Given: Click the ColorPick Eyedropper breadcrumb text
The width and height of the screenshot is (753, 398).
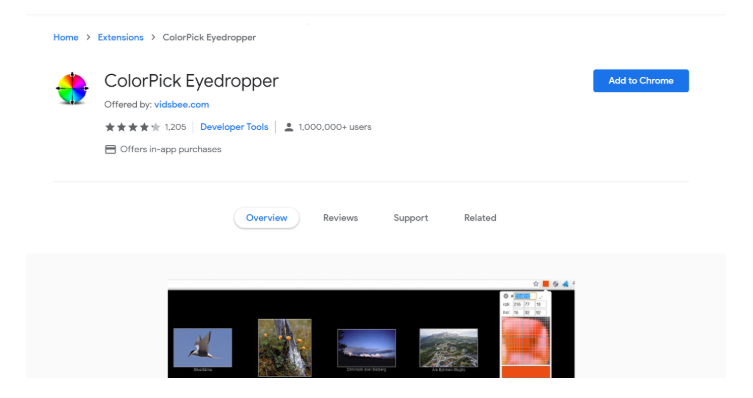Looking at the screenshot, I should tap(209, 37).
